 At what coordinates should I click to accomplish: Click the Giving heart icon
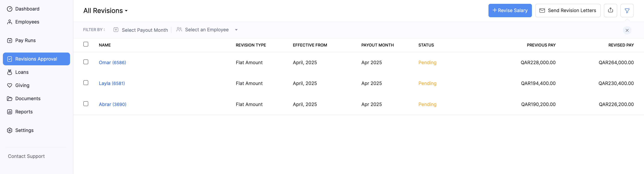[9, 85]
